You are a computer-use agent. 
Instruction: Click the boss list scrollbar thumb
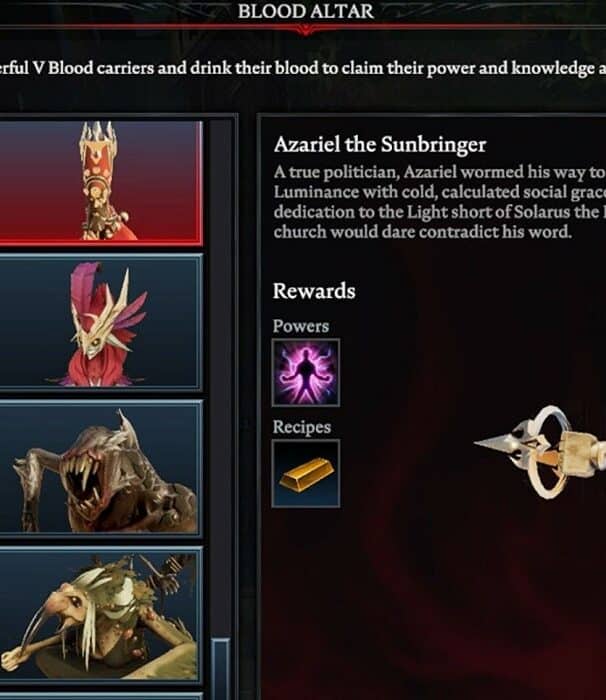[221, 669]
